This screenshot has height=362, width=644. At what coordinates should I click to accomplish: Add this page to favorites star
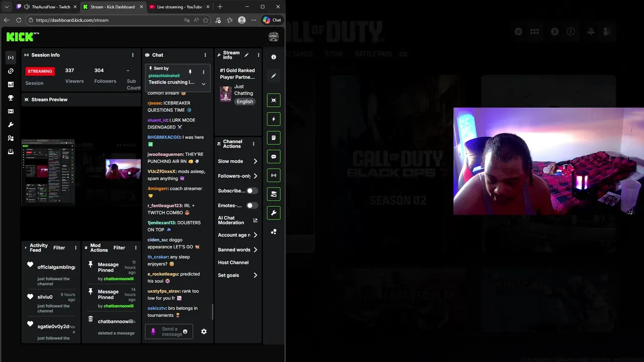point(205,20)
